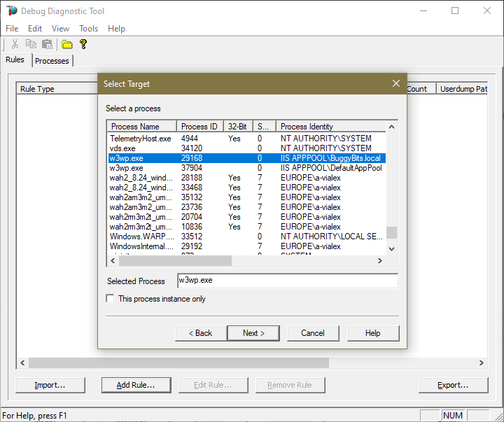Click the Import... button

[x=50, y=385]
